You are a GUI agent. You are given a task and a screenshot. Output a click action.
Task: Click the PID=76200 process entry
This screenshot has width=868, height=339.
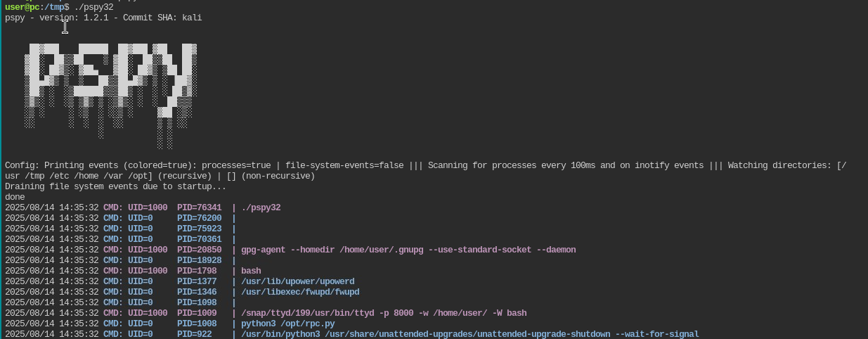click(199, 218)
